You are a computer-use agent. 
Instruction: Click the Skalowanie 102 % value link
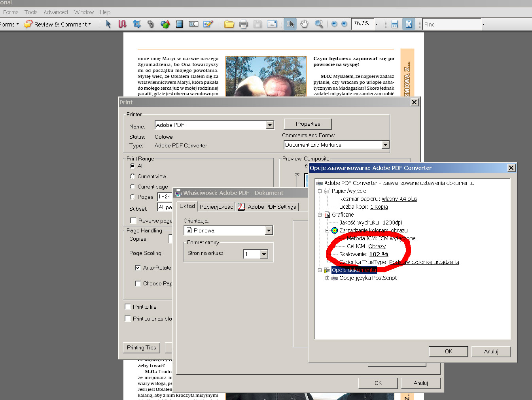click(x=379, y=254)
